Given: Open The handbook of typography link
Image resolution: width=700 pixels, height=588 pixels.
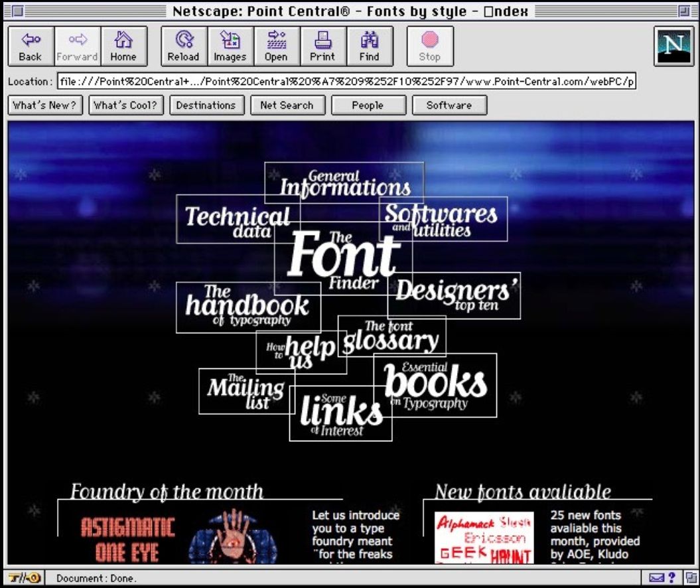Looking at the screenshot, I should (247, 307).
